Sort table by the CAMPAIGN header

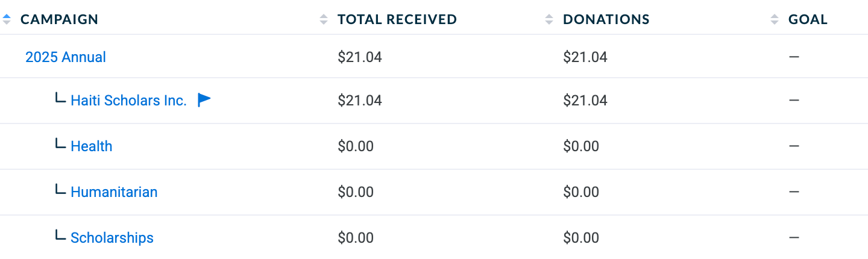pyautogui.click(x=59, y=19)
